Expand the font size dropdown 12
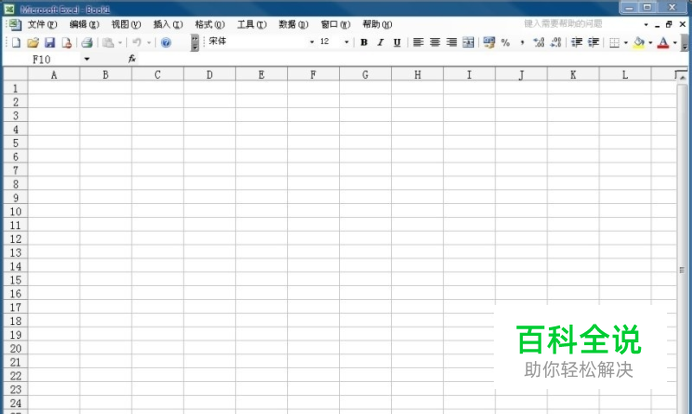Viewport: 692px width, 414px height. point(346,42)
